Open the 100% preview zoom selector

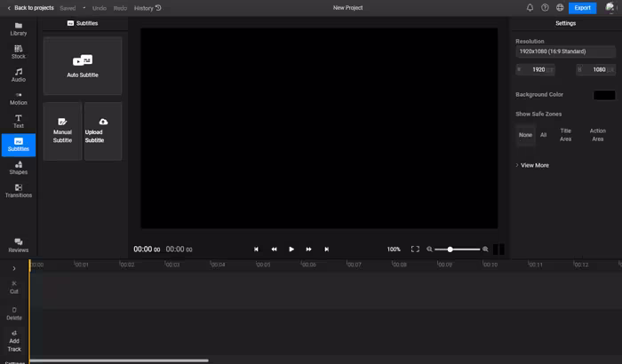(394, 249)
